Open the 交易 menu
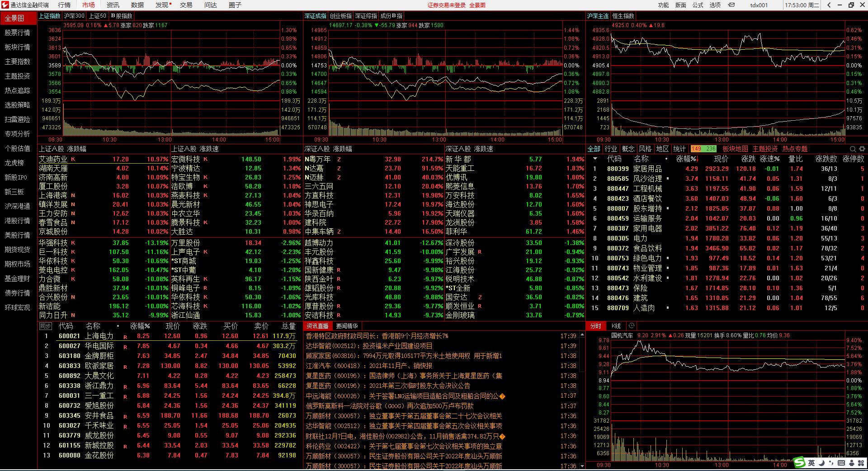The image size is (868, 471). coord(186,5)
